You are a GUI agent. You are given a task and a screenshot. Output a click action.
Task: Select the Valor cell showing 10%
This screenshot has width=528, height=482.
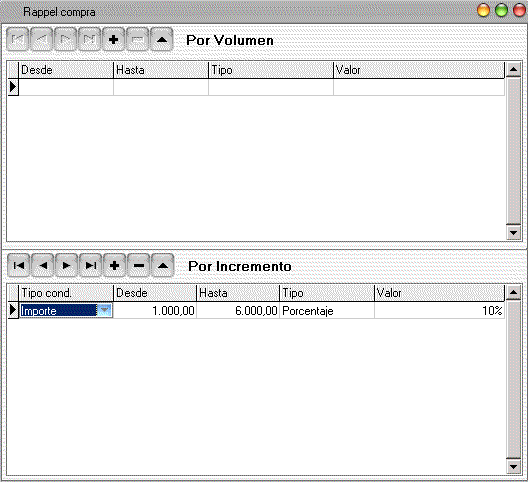(439, 310)
